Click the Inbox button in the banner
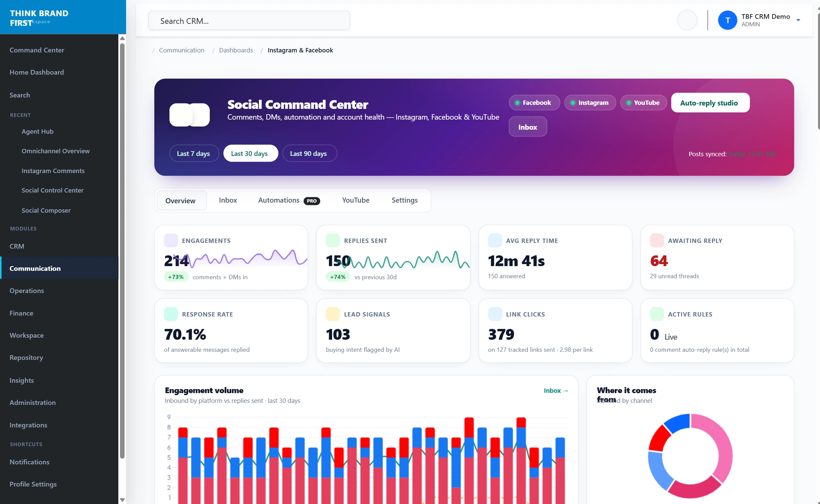820x504 pixels. [528, 127]
